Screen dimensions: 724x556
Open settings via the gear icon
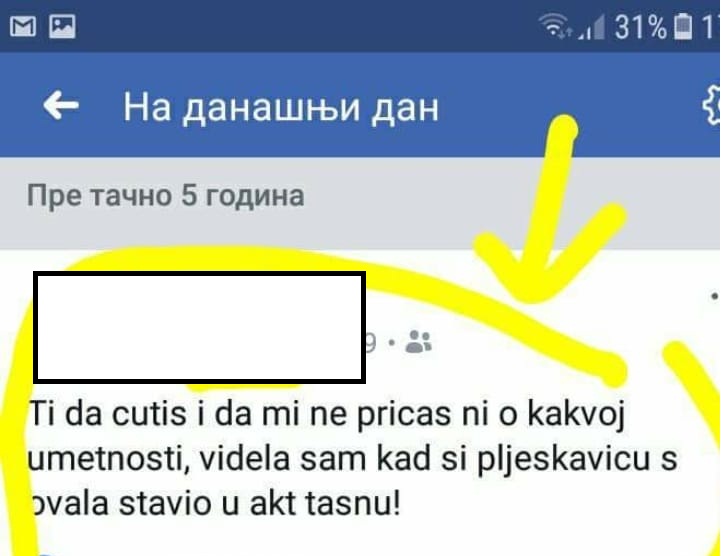click(x=712, y=106)
